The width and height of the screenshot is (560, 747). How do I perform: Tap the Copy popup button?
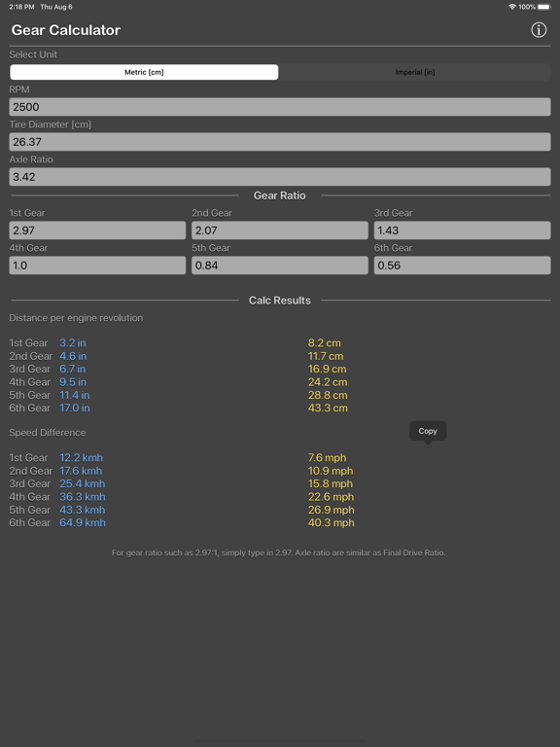428,431
